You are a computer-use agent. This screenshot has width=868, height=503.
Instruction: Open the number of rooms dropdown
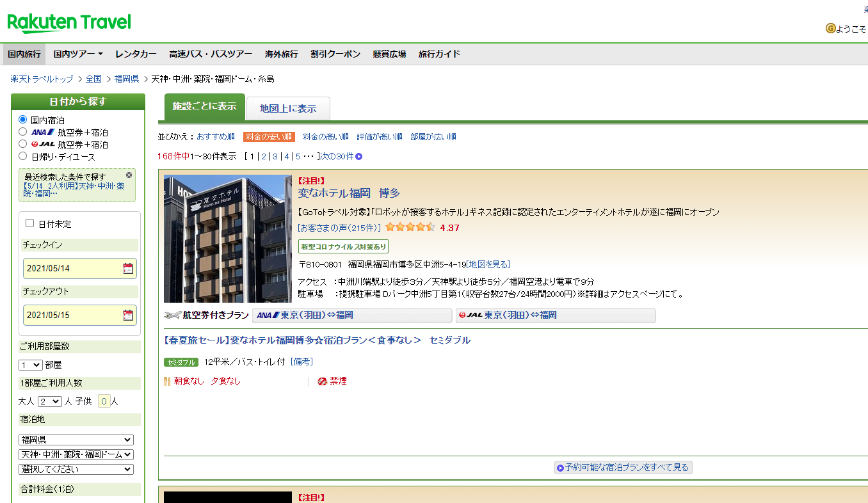(x=31, y=365)
